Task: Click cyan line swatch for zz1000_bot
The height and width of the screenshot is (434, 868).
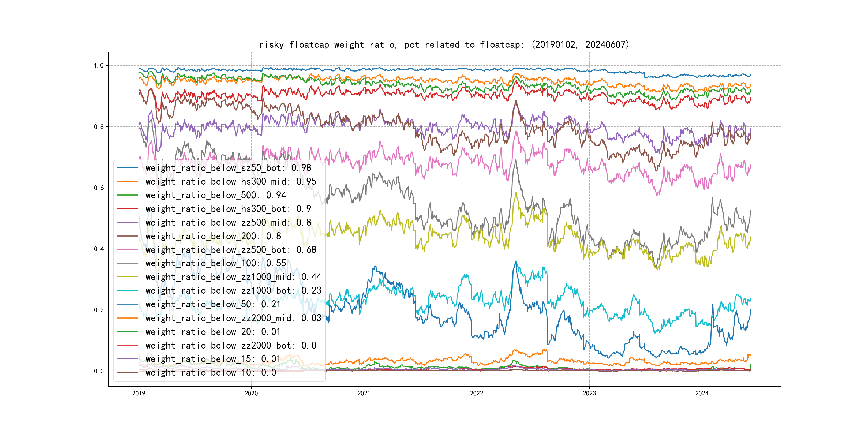Action: pyautogui.click(x=127, y=290)
